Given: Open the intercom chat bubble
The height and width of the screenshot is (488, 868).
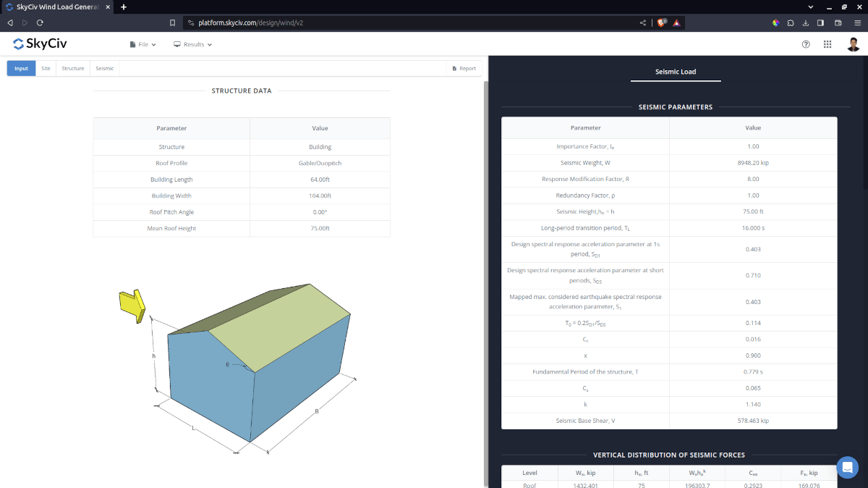Looking at the screenshot, I should (847, 468).
